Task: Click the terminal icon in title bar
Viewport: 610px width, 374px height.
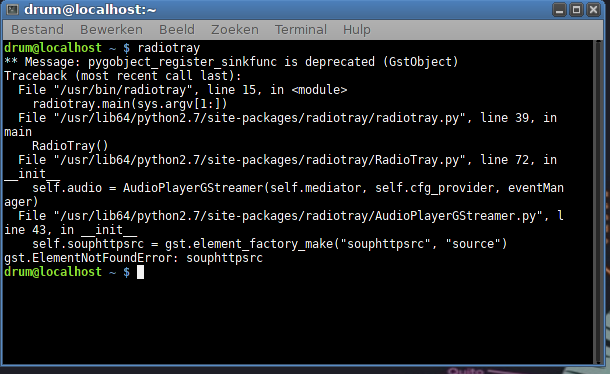Action: 12,9
